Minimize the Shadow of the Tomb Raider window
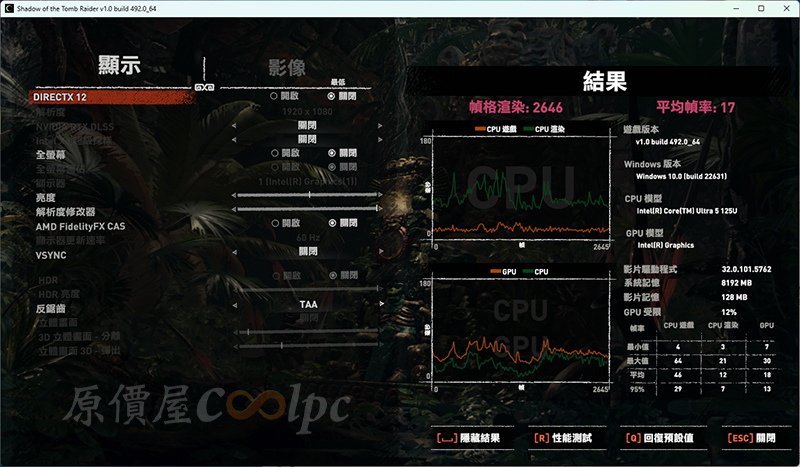The width and height of the screenshot is (800, 467). 736,9
